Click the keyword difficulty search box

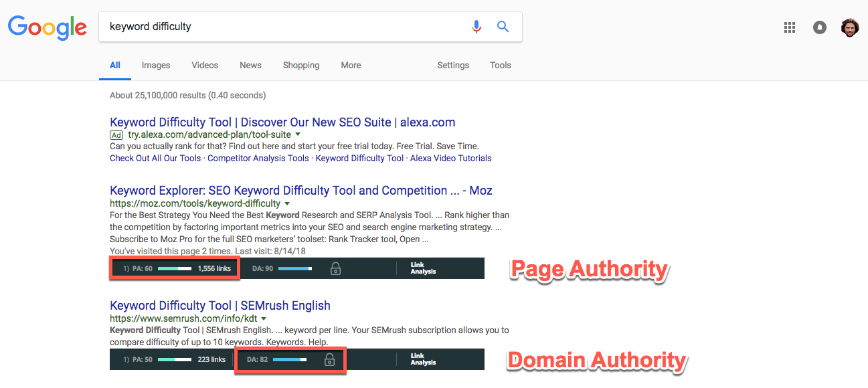[x=281, y=27]
